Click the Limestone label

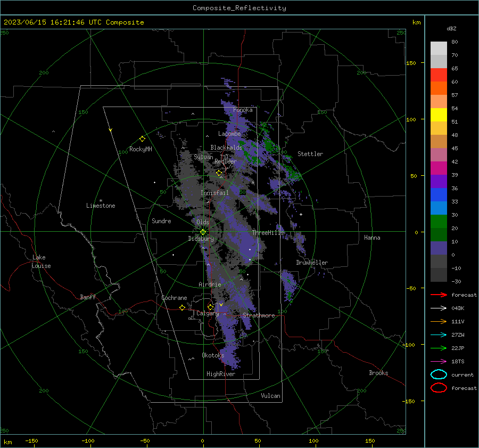point(101,206)
